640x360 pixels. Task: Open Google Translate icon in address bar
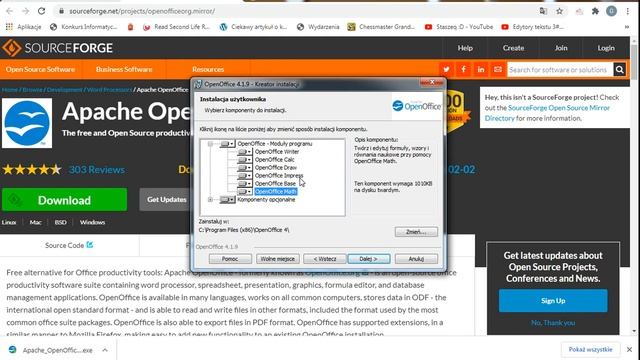click(x=543, y=11)
